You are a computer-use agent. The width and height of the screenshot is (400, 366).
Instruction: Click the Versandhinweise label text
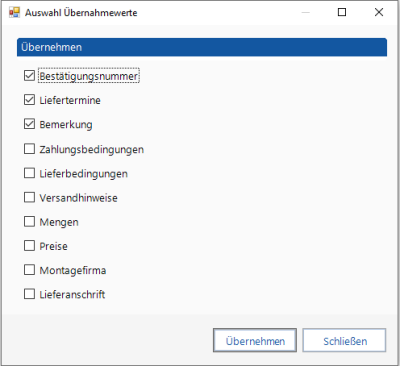coord(78,198)
